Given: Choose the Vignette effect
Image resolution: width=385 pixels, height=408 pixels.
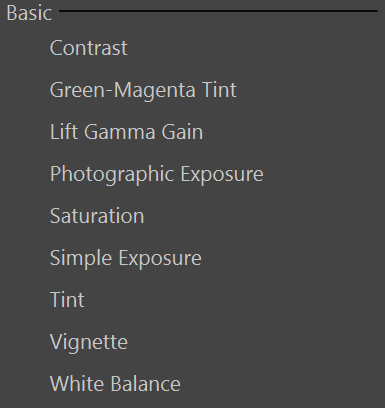Looking at the screenshot, I should pos(89,342).
